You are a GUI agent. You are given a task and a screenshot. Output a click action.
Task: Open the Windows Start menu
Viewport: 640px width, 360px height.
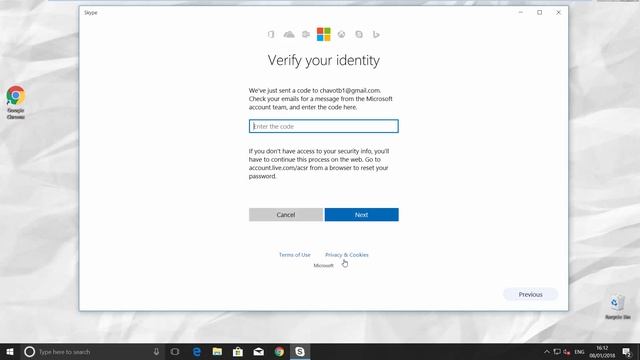(10, 351)
